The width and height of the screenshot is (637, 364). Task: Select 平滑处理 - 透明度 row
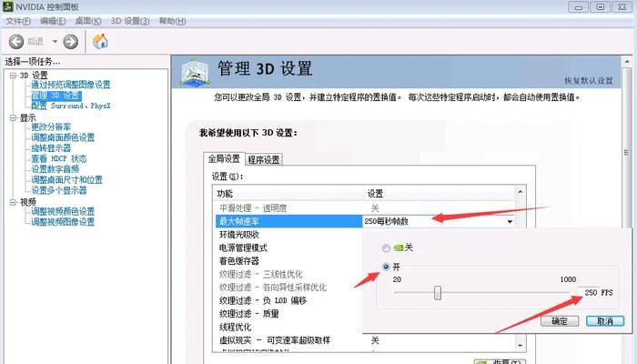point(365,208)
